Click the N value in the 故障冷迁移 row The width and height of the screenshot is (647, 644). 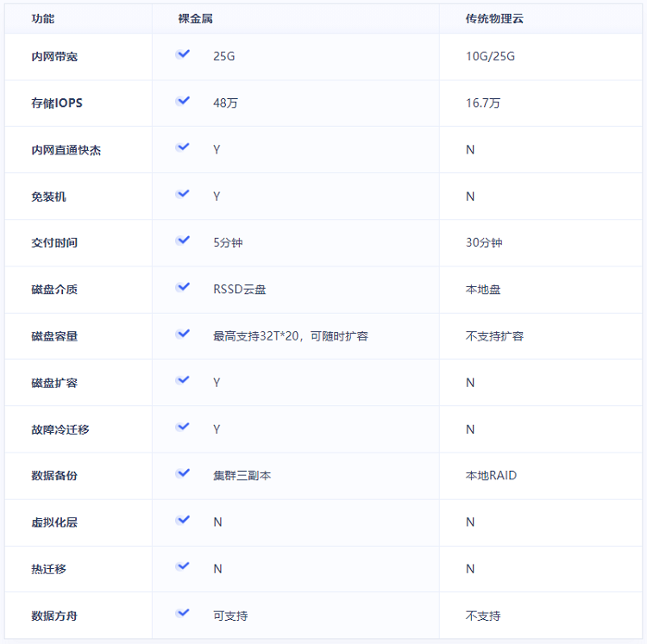tap(470, 429)
